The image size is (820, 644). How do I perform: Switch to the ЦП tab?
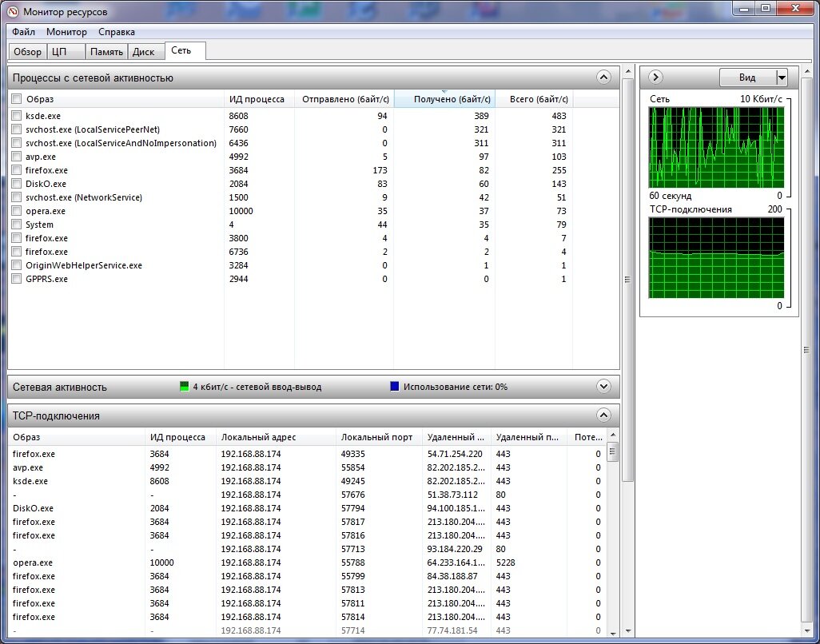coord(66,52)
